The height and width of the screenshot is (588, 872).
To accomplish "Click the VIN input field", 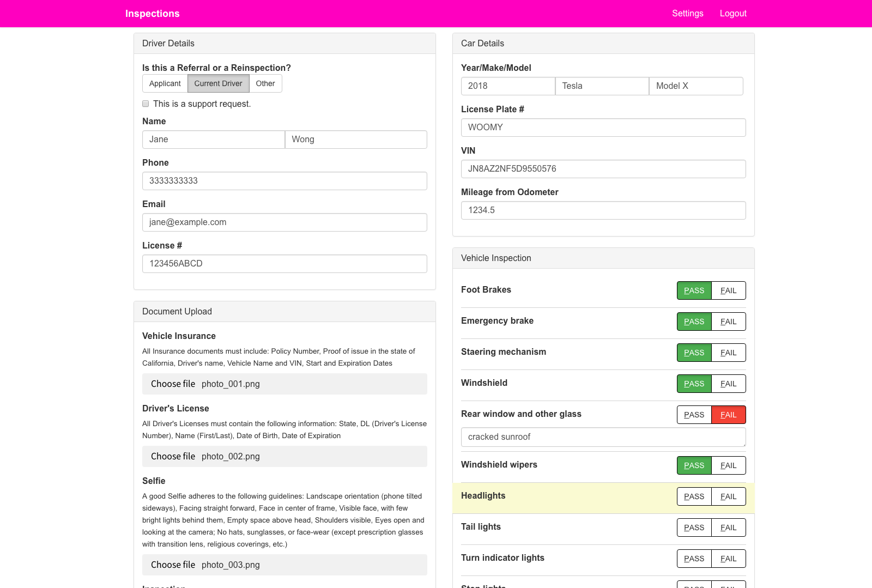I will click(x=603, y=169).
